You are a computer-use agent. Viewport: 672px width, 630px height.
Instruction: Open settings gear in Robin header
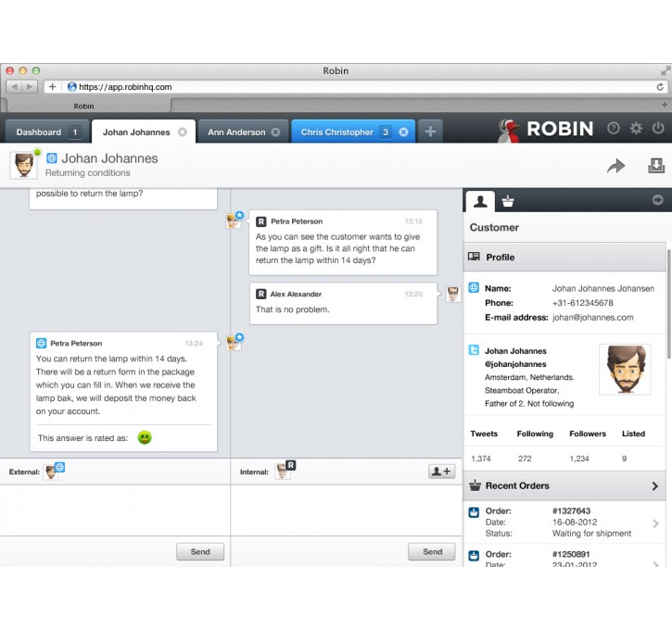(x=636, y=128)
